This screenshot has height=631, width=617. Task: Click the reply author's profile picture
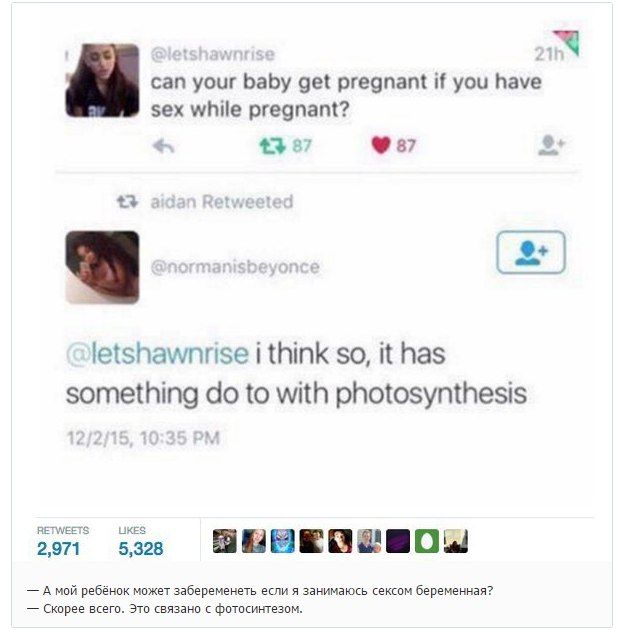pos(103,267)
